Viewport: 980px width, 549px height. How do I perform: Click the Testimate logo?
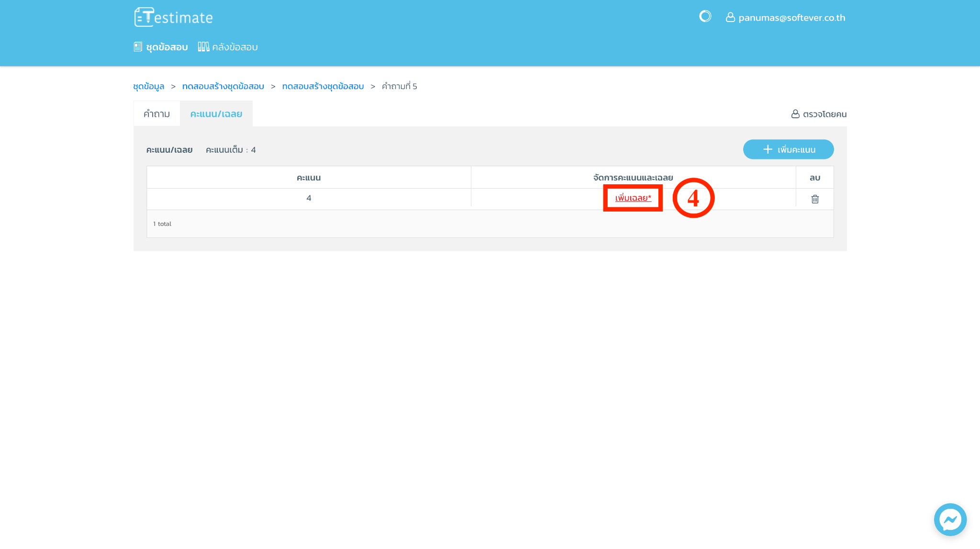(x=173, y=17)
